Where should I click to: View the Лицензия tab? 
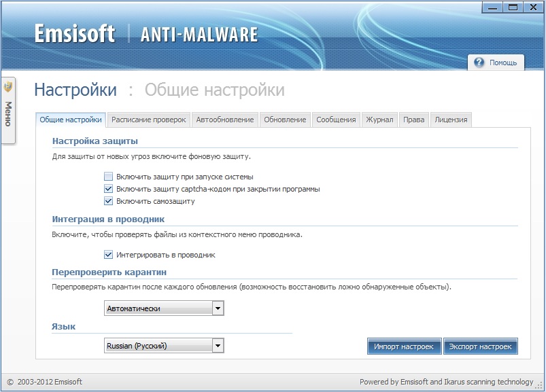pos(451,120)
